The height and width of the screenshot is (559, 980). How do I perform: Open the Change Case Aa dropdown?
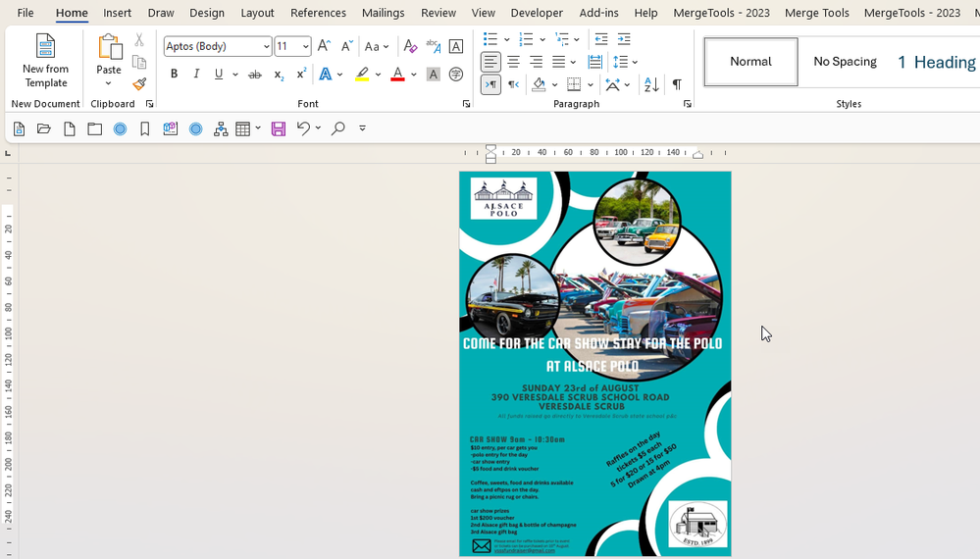pos(377,46)
